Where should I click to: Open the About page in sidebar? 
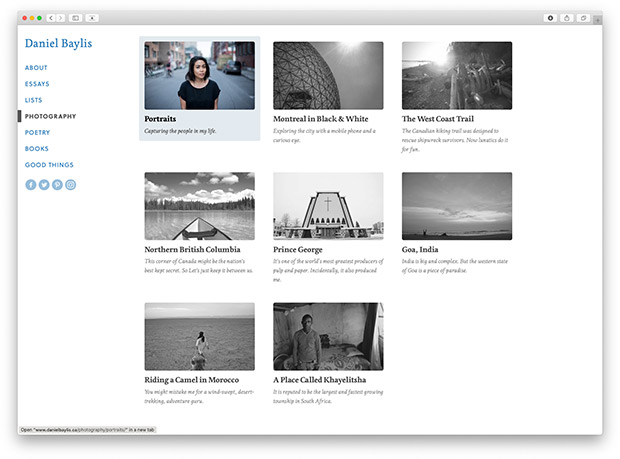[36, 68]
